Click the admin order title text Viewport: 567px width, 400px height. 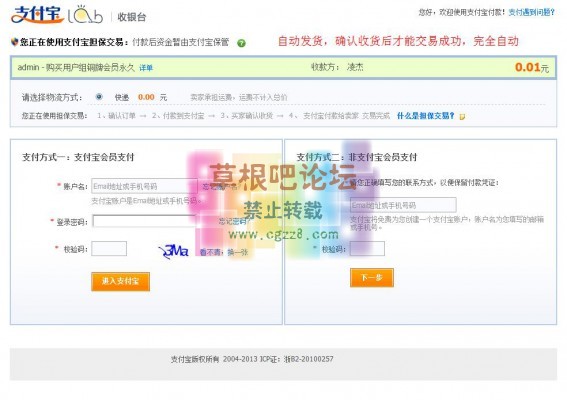click(x=76, y=67)
